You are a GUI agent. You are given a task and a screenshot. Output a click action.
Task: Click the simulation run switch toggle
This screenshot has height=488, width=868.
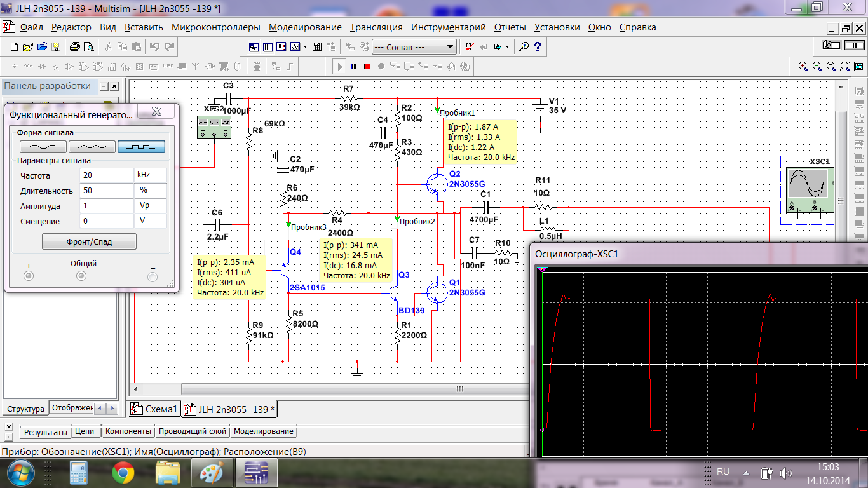[831, 44]
